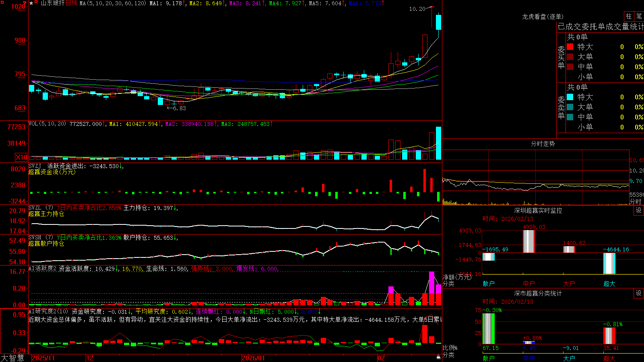Click the white star icon beside 山东玻纤

[x=31, y=3]
